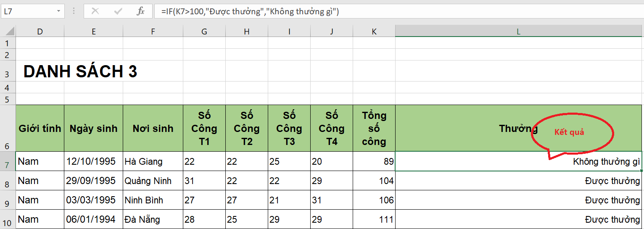The image size is (644, 229).
Task: Select the DANH SÁCH 3 title cell
Action: 80,72
